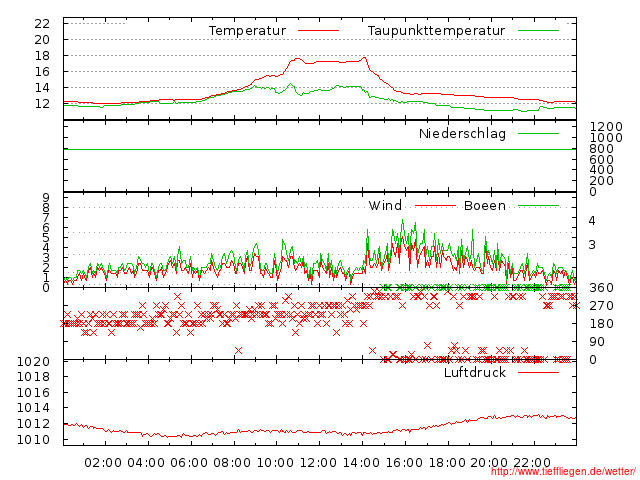The image size is (640, 480).
Task: Click the Taupunkttemperatur legend label
Action: click(436, 31)
